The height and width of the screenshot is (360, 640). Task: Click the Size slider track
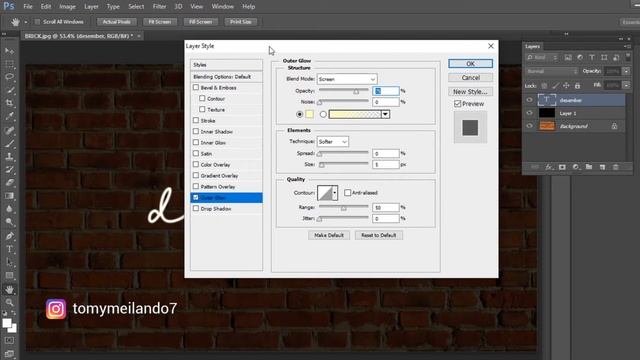343,164
